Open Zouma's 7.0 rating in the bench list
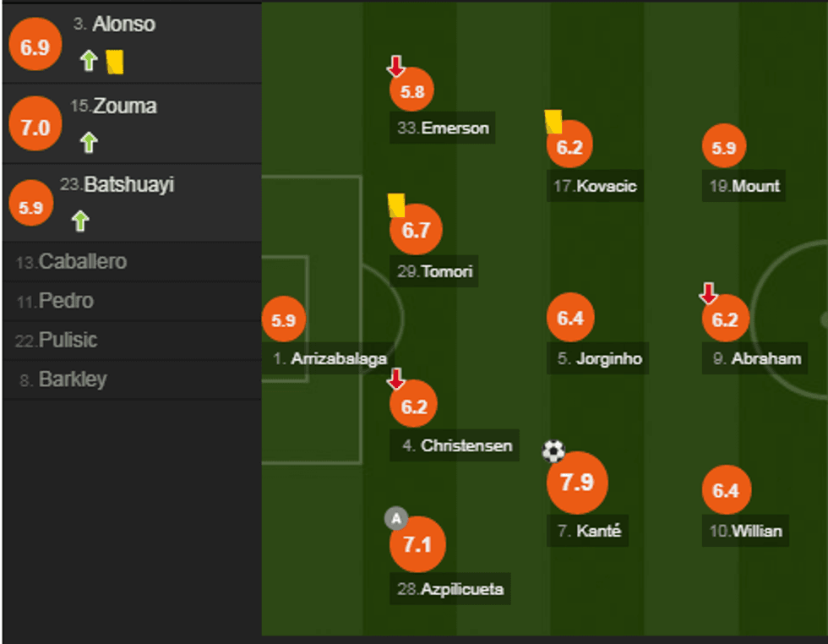Image resolution: width=828 pixels, height=644 pixels. [30, 128]
